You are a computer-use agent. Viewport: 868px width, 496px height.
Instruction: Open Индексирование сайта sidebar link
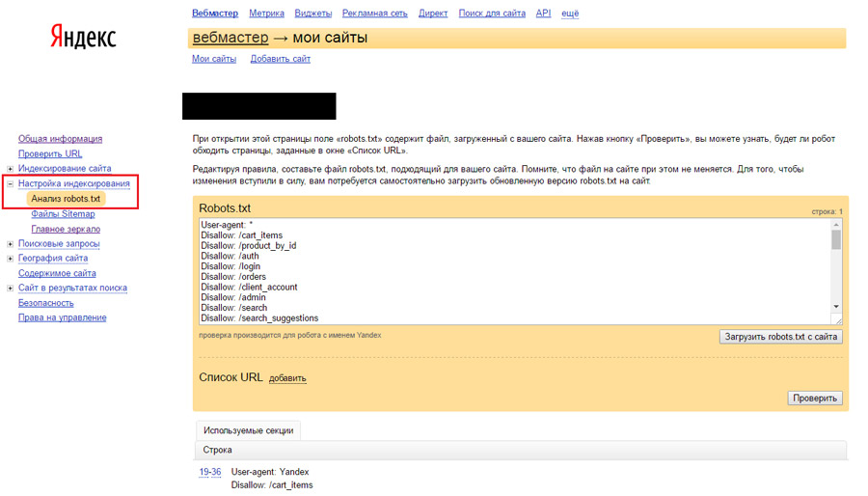65,168
